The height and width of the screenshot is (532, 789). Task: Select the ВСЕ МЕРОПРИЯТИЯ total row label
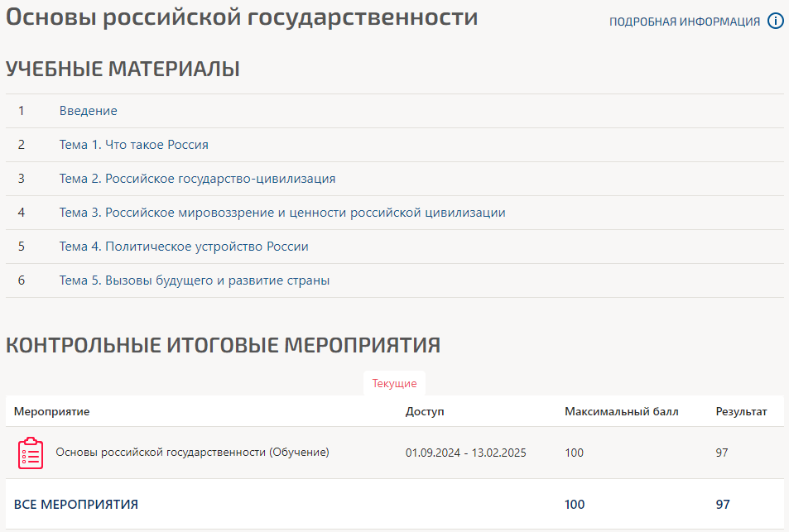[76, 505]
